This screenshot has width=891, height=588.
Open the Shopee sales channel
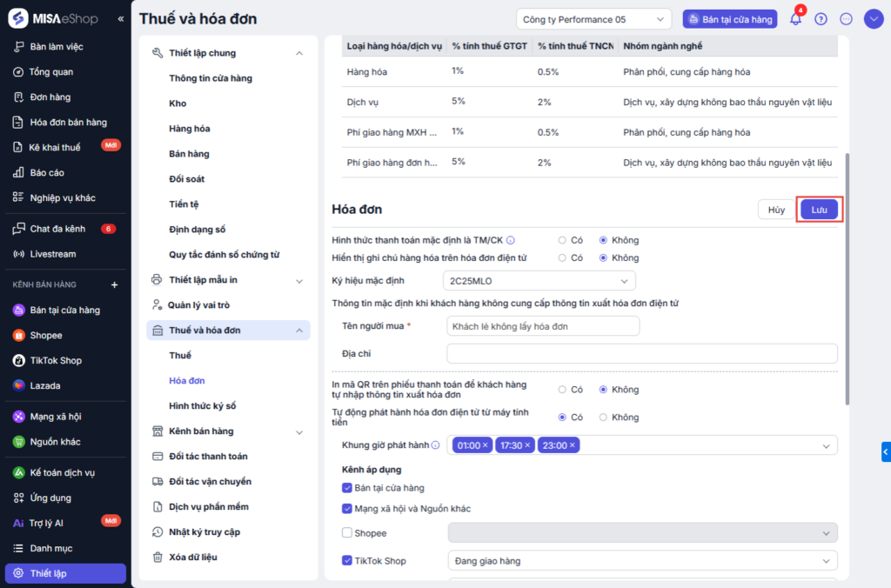point(45,335)
